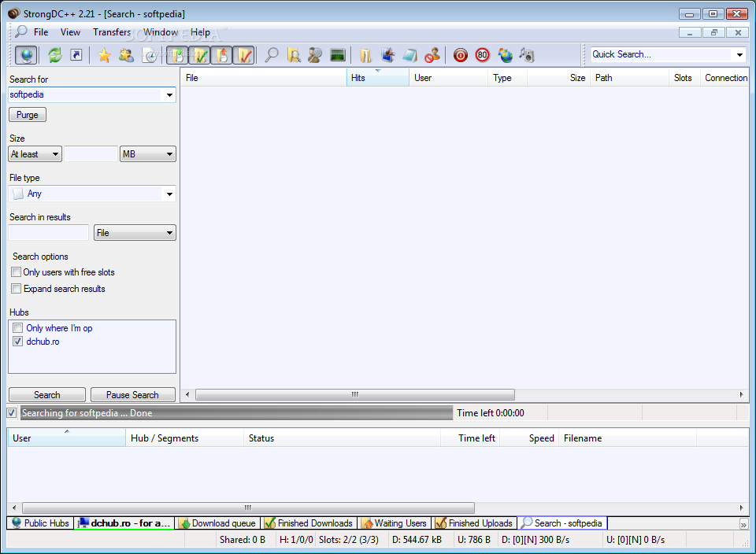Image resolution: width=756 pixels, height=554 pixels.
Task: Uncheck the dchub.ro hub checkbox
Action: (18, 342)
